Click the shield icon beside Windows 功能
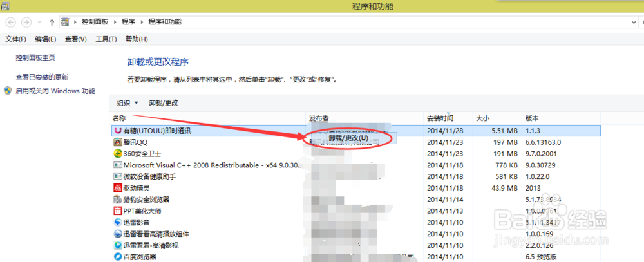The height and width of the screenshot is (262, 644). [x=8, y=91]
